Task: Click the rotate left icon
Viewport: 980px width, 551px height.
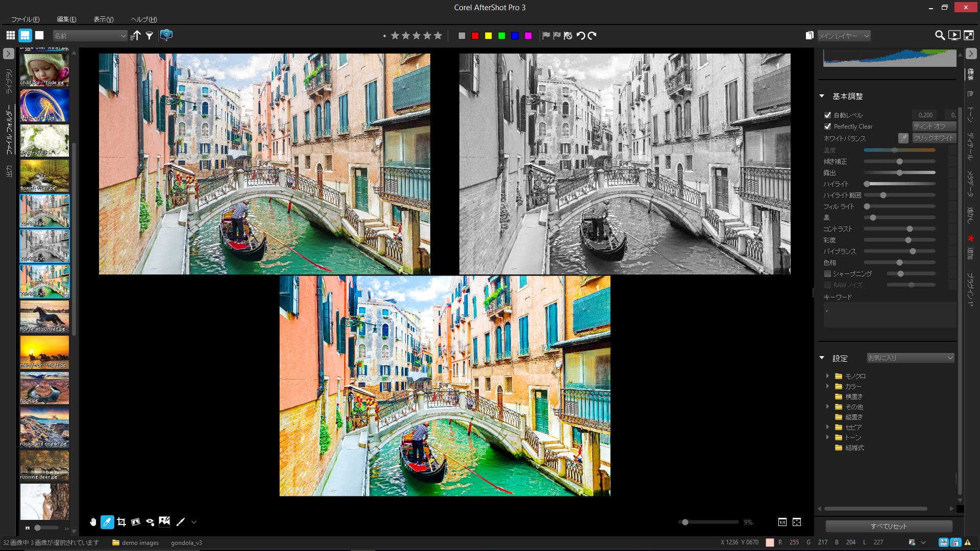Action: (x=580, y=36)
